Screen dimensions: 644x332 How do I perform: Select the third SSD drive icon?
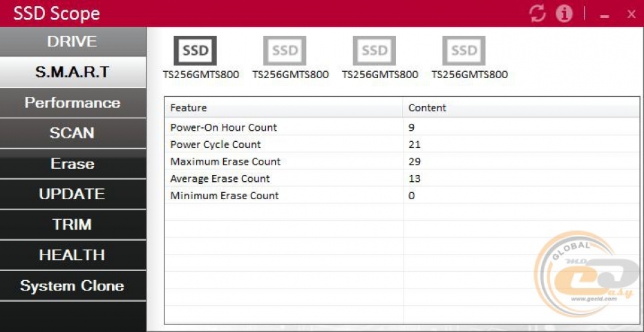point(374,50)
